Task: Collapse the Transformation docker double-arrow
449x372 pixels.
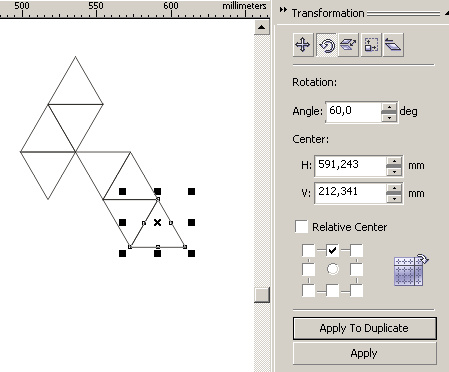Action: click(283, 10)
